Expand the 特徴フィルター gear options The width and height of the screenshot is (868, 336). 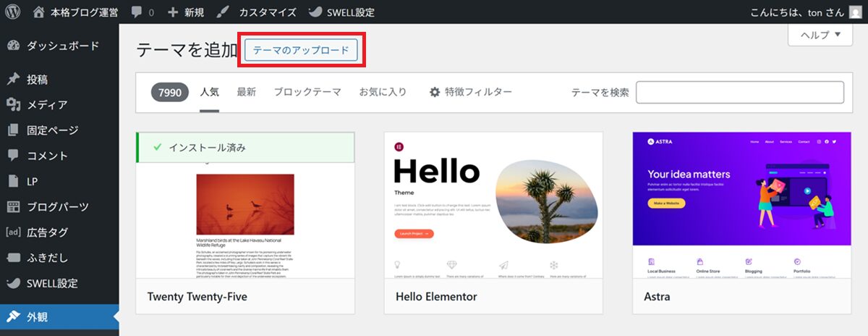coord(470,92)
